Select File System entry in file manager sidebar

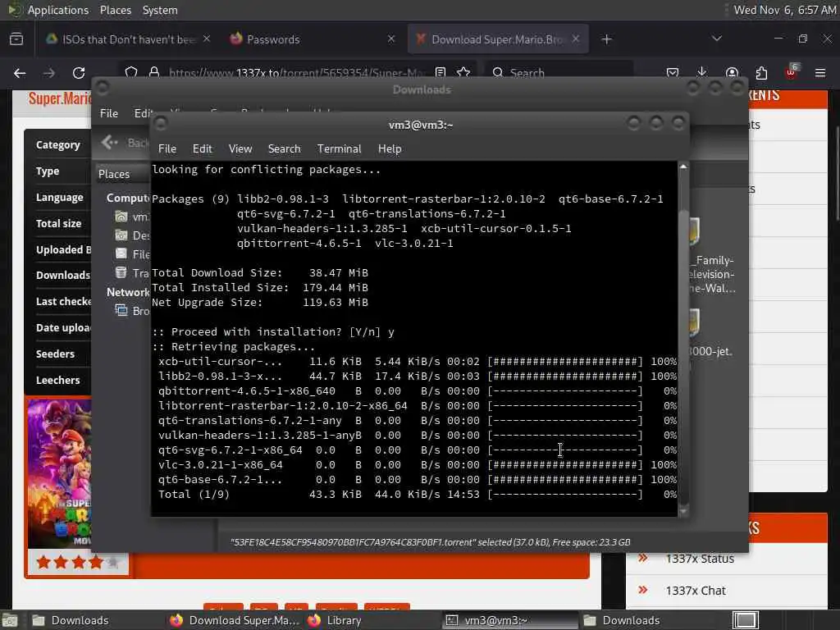[x=132, y=254]
